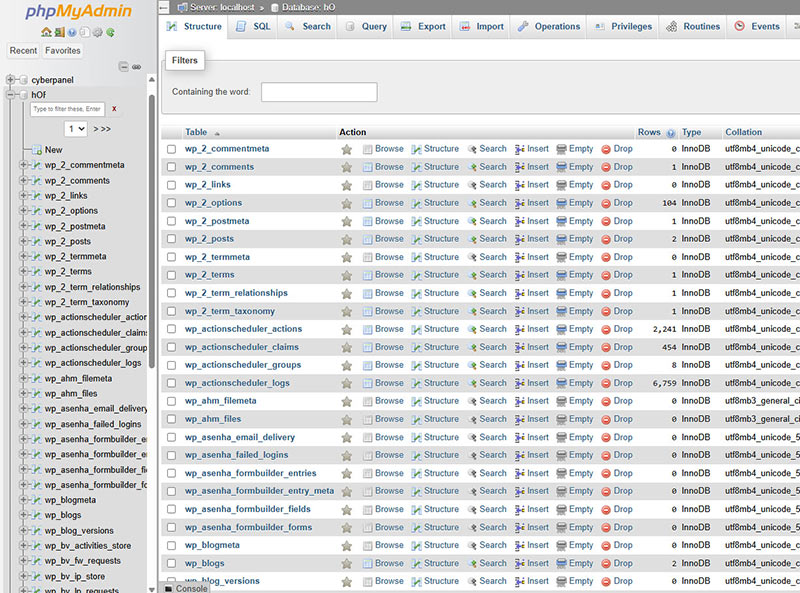Focus the Containing the word input field
800x593 pixels.
[x=319, y=92]
